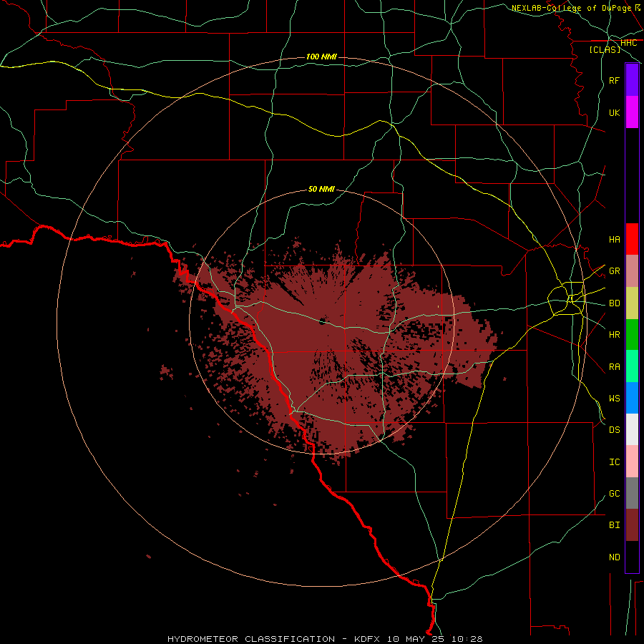This screenshot has height=644, width=644.
Task: Click the BI dark red legend swatch
Action: tap(632, 525)
